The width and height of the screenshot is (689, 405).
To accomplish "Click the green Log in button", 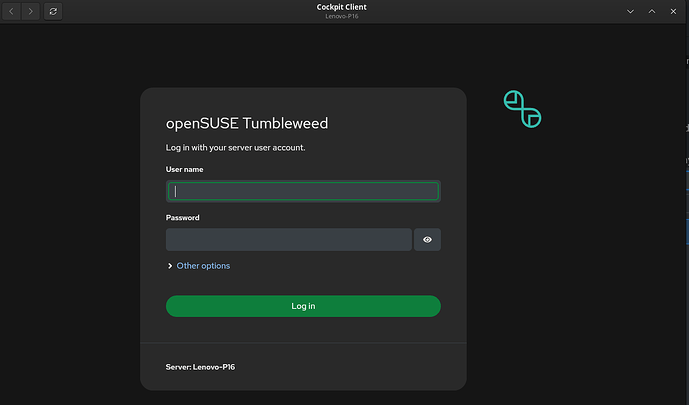I will 303,306.
